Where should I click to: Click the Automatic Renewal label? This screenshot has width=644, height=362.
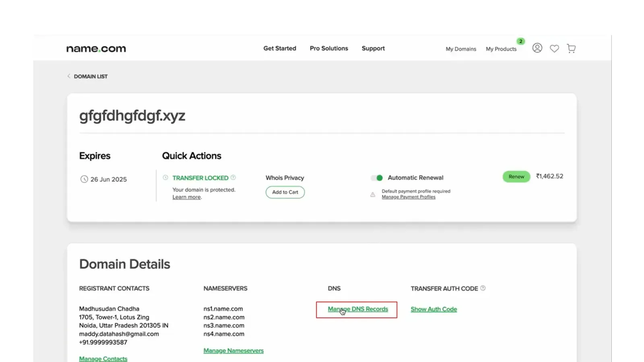(415, 178)
